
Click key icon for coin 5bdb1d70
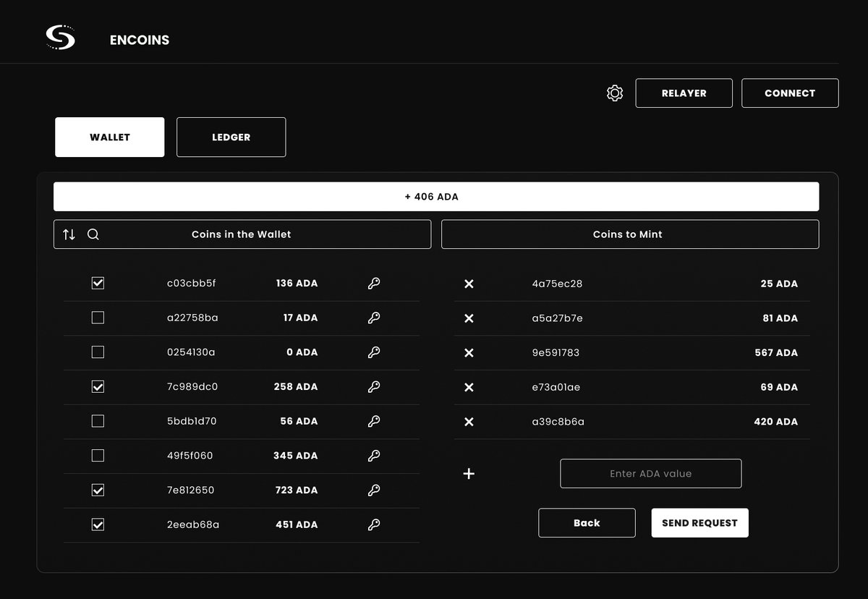pyautogui.click(x=374, y=421)
